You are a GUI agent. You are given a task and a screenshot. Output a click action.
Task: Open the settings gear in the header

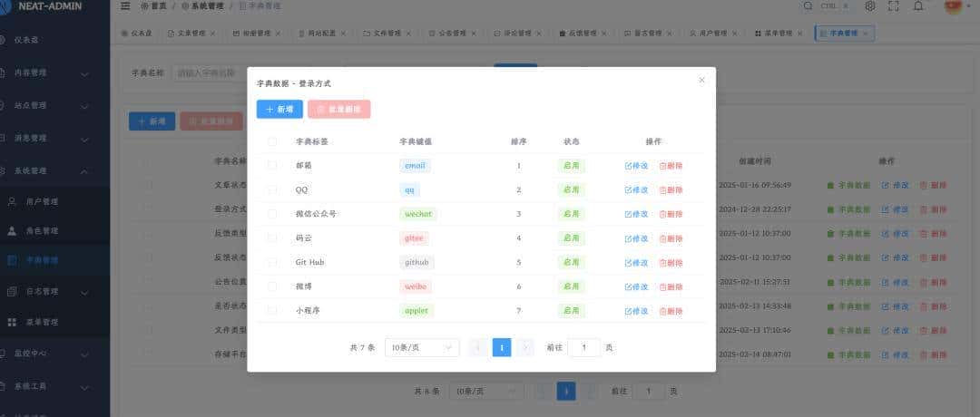coord(870,6)
